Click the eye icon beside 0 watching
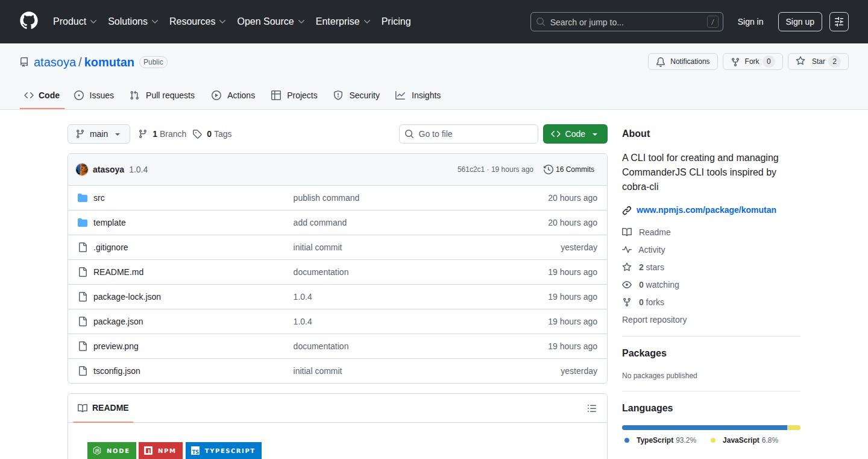868x459 pixels. click(x=627, y=285)
